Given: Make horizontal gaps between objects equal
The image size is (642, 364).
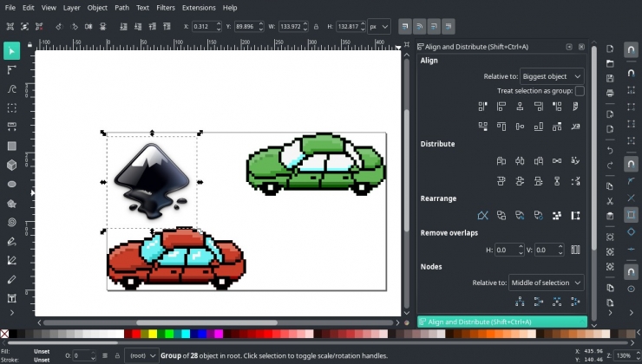Looking at the screenshot, I should pyautogui.click(x=557, y=160).
